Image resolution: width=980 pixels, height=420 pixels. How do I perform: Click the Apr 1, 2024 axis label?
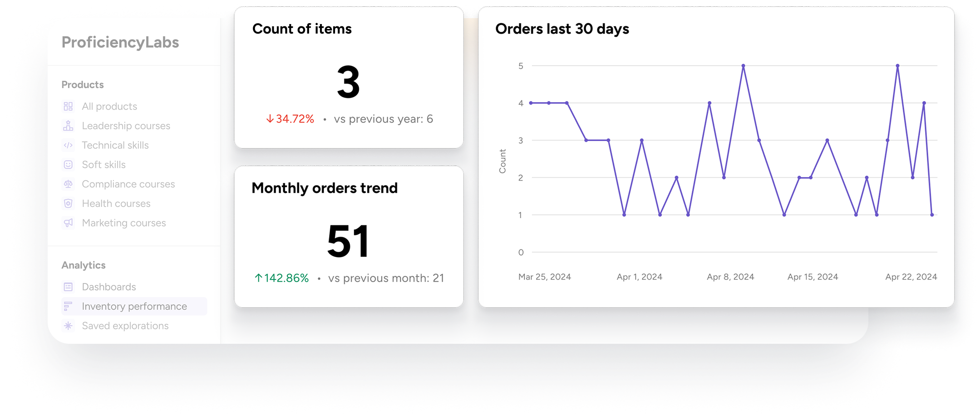[x=640, y=277]
